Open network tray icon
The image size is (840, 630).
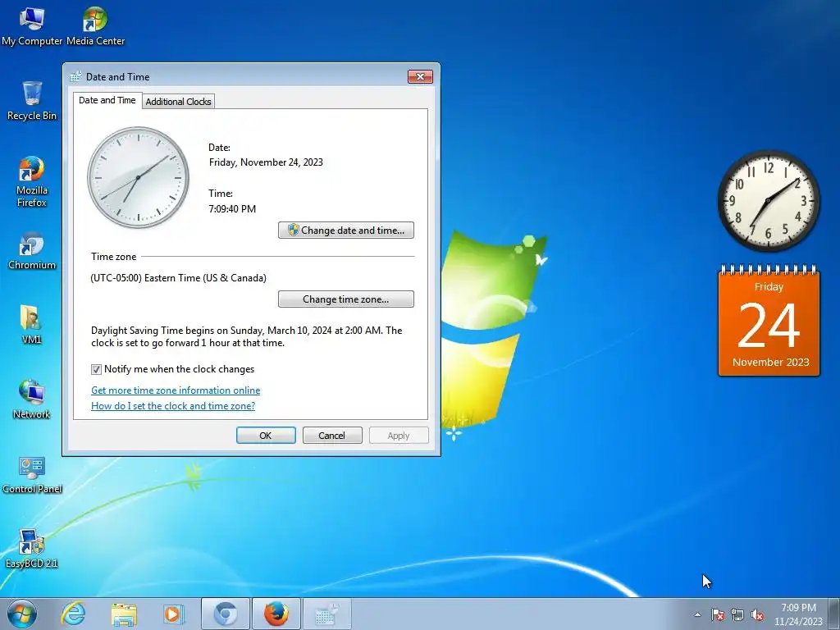[x=737, y=614]
